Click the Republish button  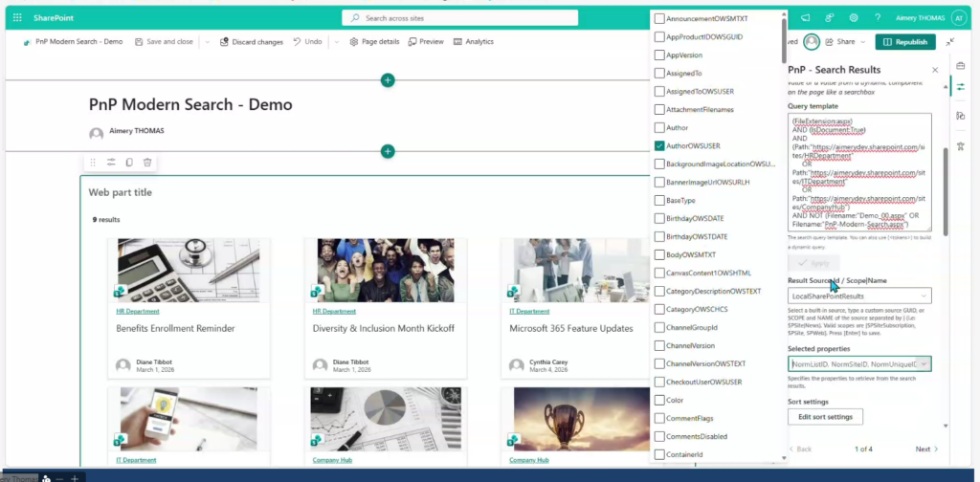coord(904,42)
